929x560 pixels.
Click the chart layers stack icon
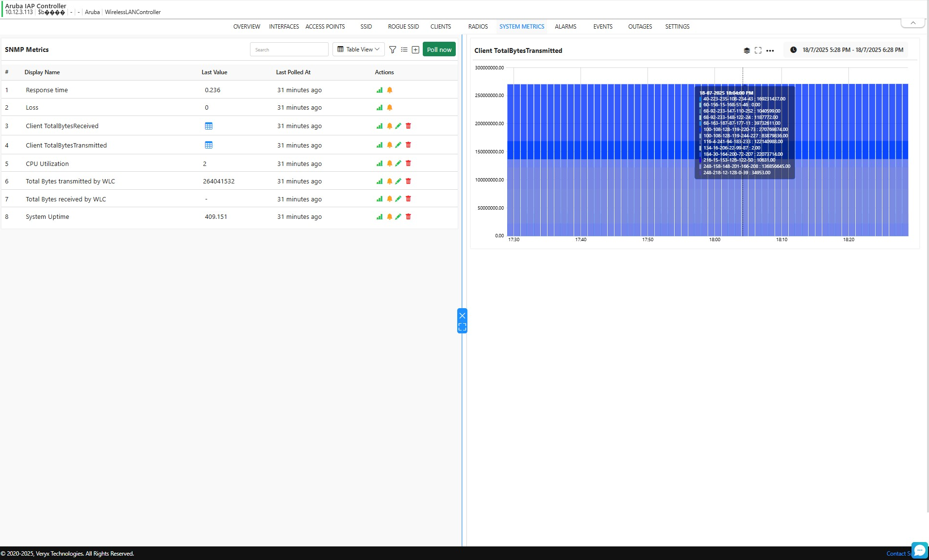pyautogui.click(x=747, y=50)
